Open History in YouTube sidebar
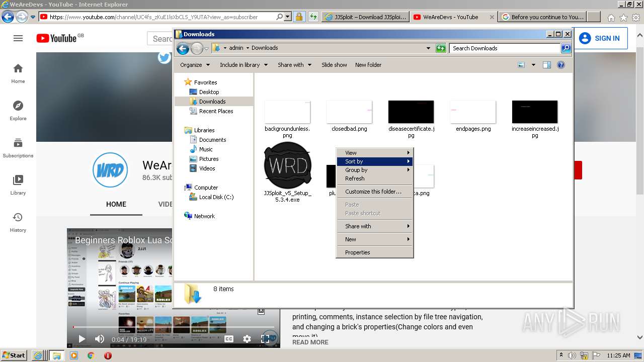 click(18, 222)
